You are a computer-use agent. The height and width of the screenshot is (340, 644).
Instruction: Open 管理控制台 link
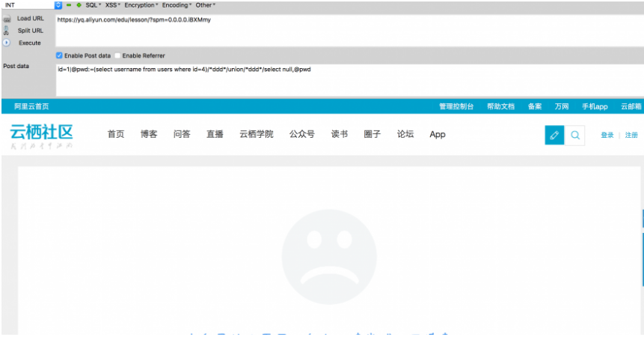pyautogui.click(x=456, y=106)
